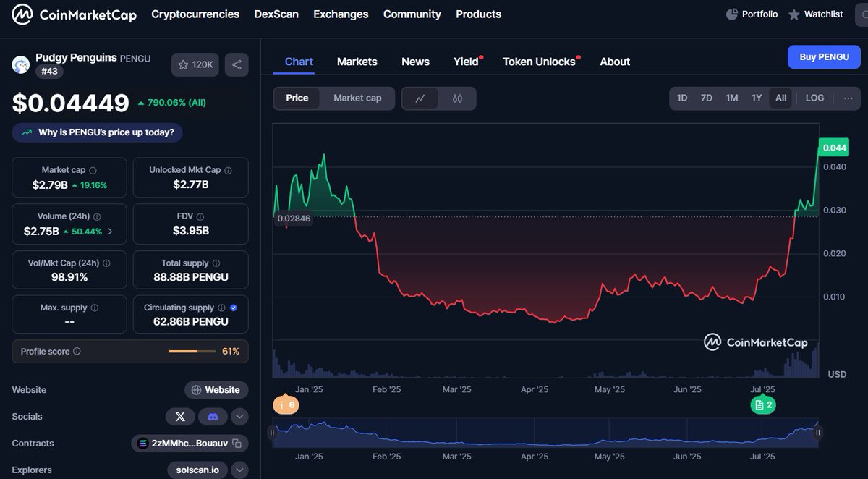Select Market cap chart mode
Viewport: 868px width, 479px height.
pos(357,98)
